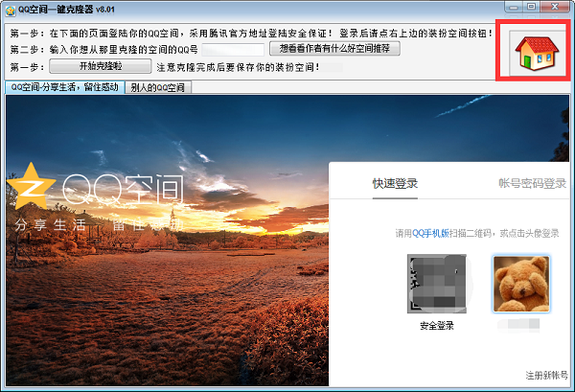Minimize the QQ空间一键克隆器 window

point(514,7)
